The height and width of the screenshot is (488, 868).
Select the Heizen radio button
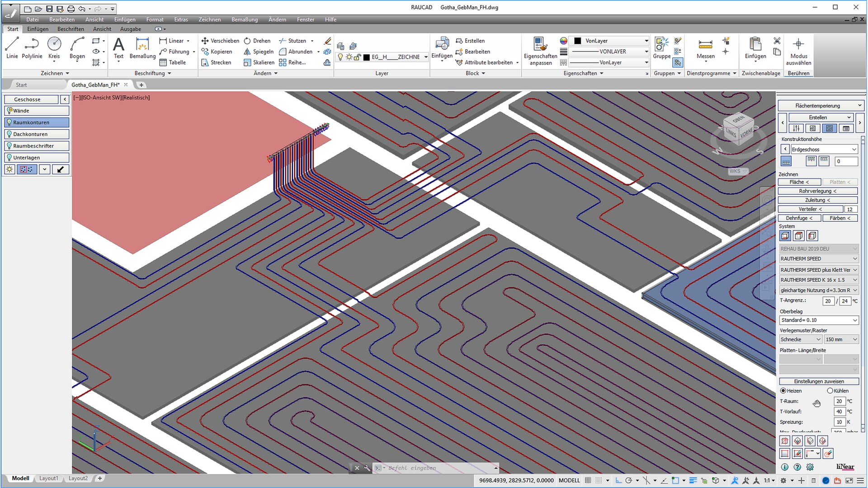pyautogui.click(x=783, y=391)
